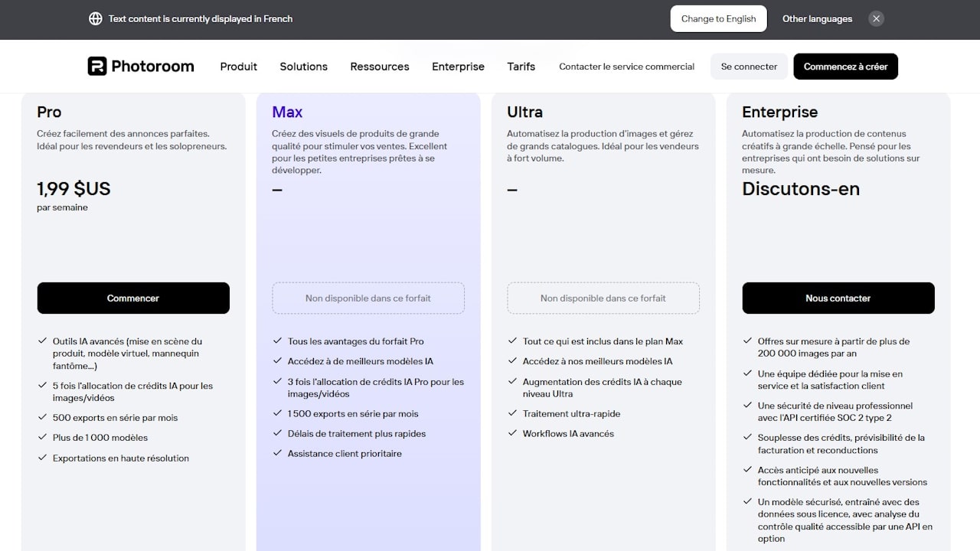Click checkmark beside "Workflows IA avancés"
Image resolution: width=980 pixels, height=551 pixels.
512,433
